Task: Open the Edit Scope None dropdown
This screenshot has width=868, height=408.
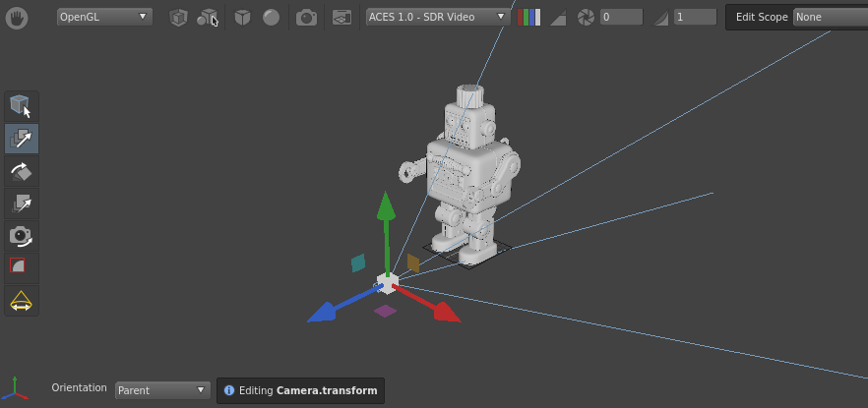Action: 831,17
